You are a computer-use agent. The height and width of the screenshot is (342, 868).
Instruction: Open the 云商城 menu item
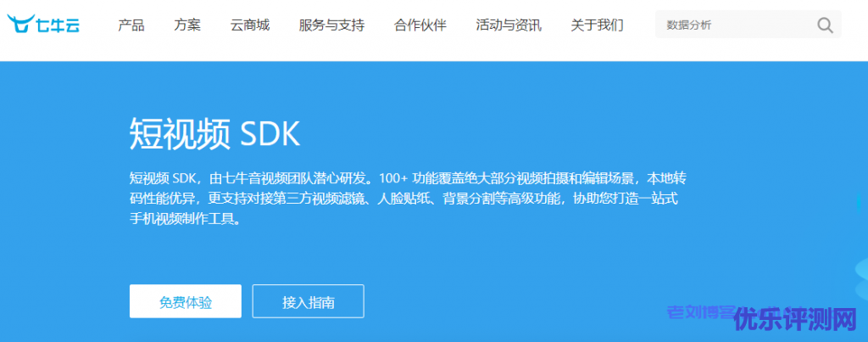[250, 25]
